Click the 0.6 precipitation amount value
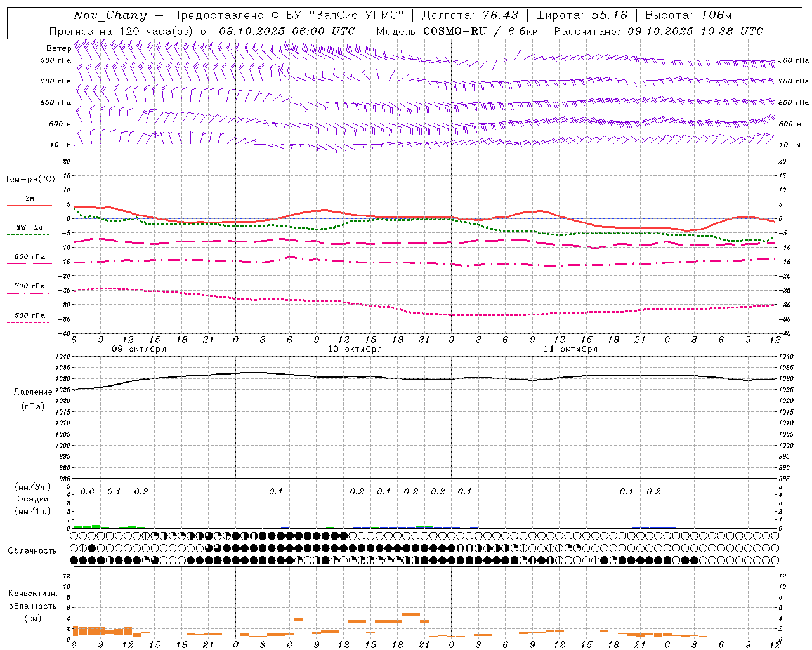Image resolution: width=812 pixels, height=650 pixels. pyautogui.click(x=87, y=492)
